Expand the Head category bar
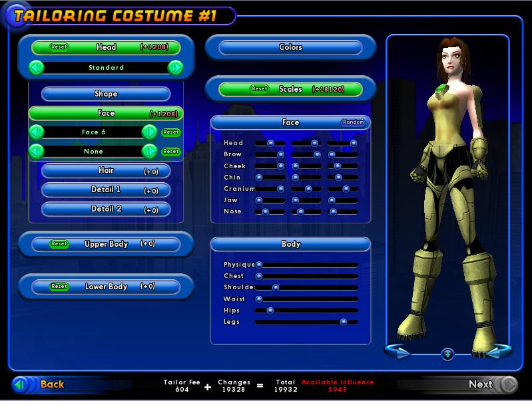Image resolution: width=532 pixels, height=401 pixels. point(106,47)
